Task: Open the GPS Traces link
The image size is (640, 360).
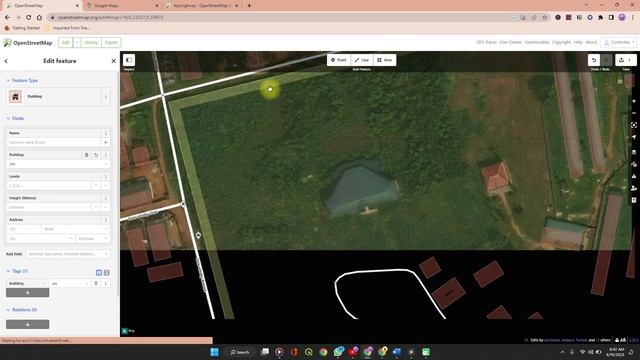Action: [487, 42]
